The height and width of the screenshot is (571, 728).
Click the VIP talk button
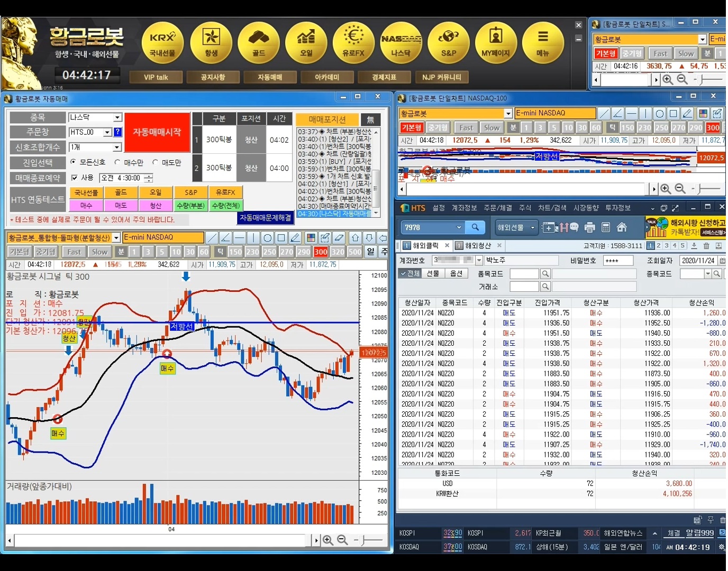(x=156, y=77)
